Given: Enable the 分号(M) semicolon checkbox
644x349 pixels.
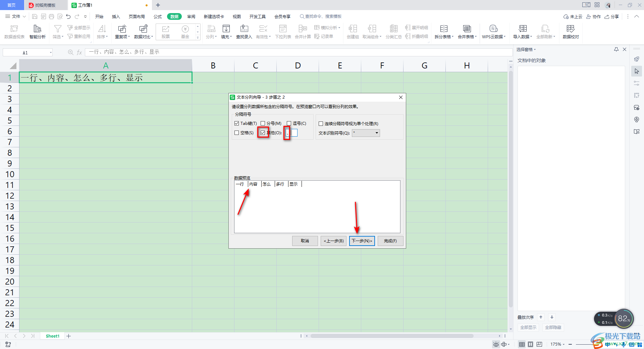Looking at the screenshot, I should coord(263,123).
